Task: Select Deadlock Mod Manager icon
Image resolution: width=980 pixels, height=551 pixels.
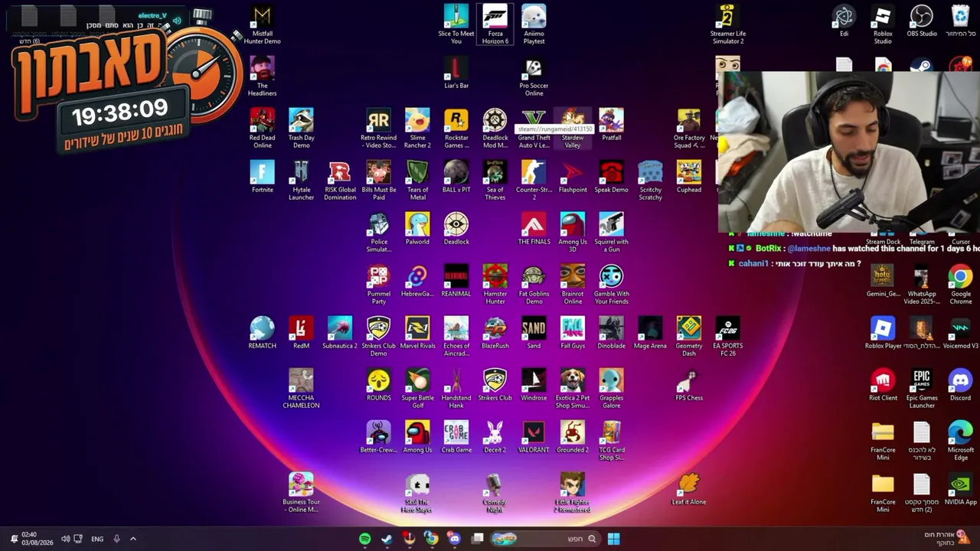Action: click(x=495, y=129)
